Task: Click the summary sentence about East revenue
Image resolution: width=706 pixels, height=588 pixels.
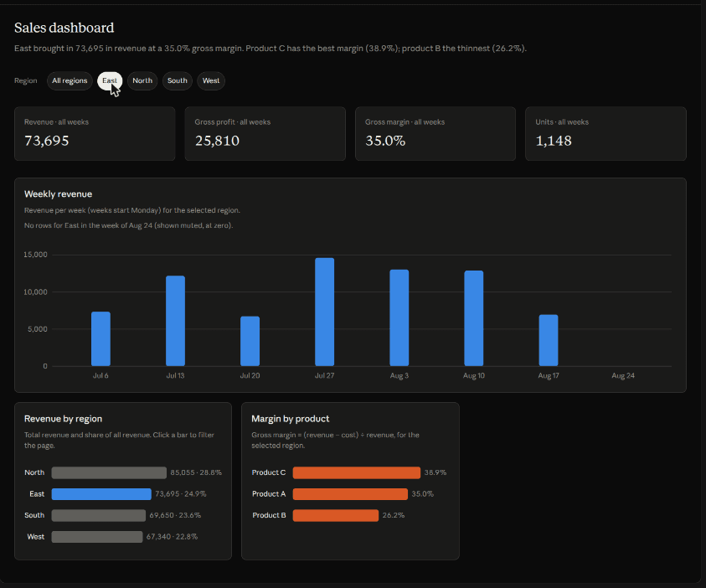Action: pyautogui.click(x=271, y=49)
